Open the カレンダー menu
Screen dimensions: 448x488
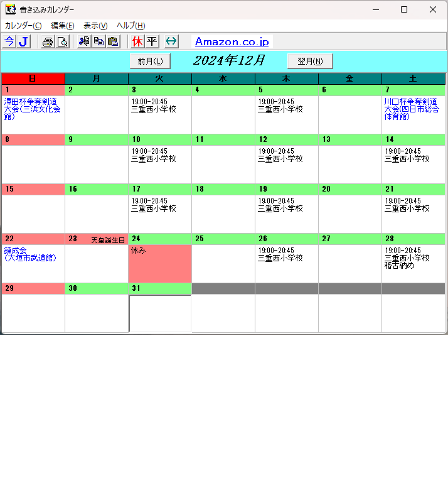23,26
